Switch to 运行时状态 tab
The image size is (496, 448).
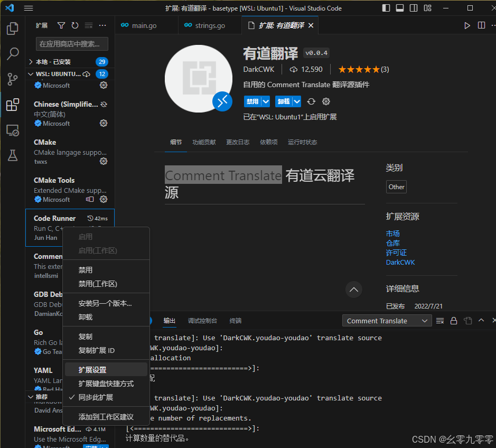[x=303, y=142]
